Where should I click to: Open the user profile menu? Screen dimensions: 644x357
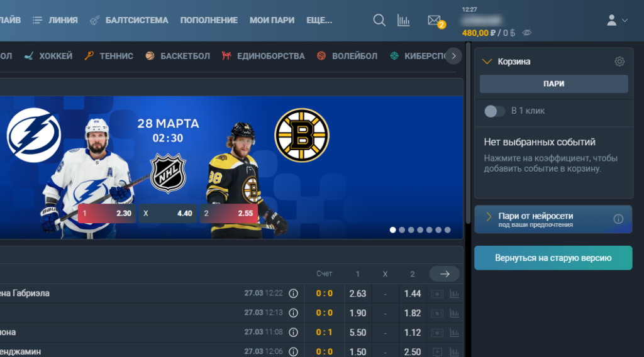tap(617, 20)
